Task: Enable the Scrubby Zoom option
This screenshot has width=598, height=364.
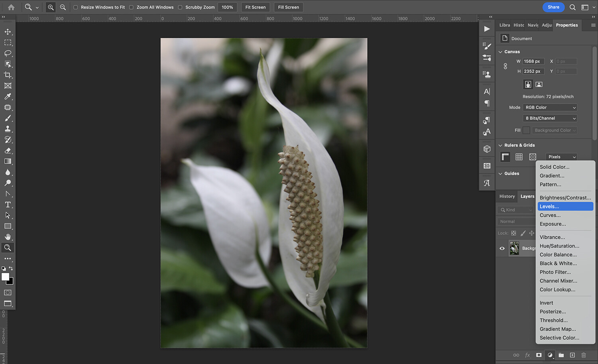Action: point(181,7)
